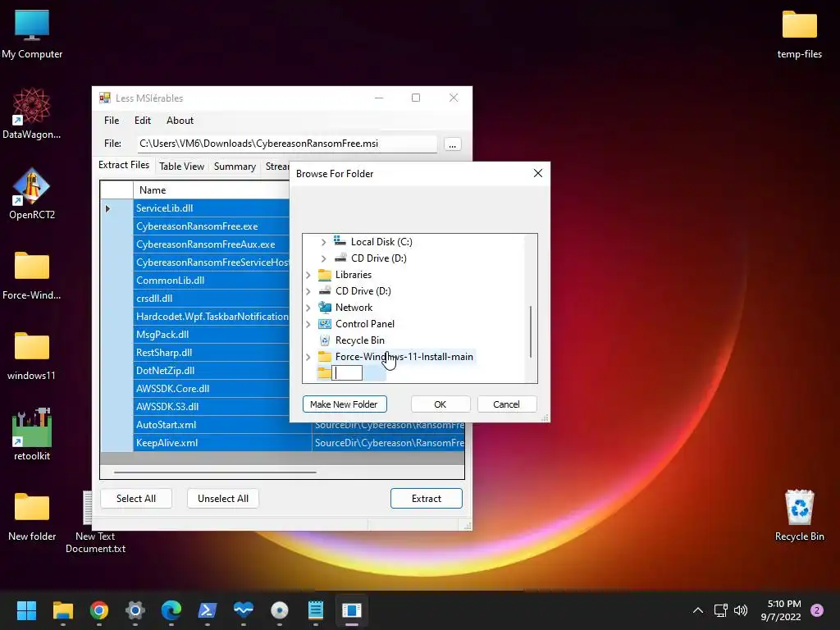Cancel the Browse For Folder dialog
Viewport: 840px width, 630px height.
pyautogui.click(x=506, y=404)
